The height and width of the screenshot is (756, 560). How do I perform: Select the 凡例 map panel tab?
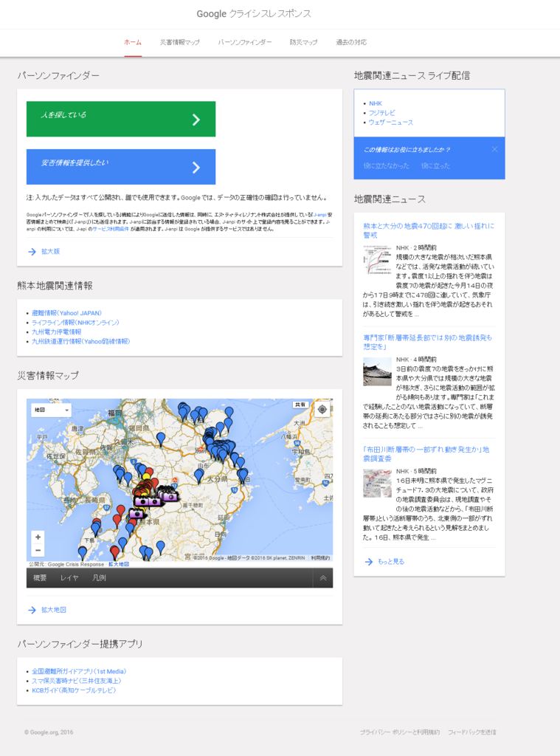99,577
